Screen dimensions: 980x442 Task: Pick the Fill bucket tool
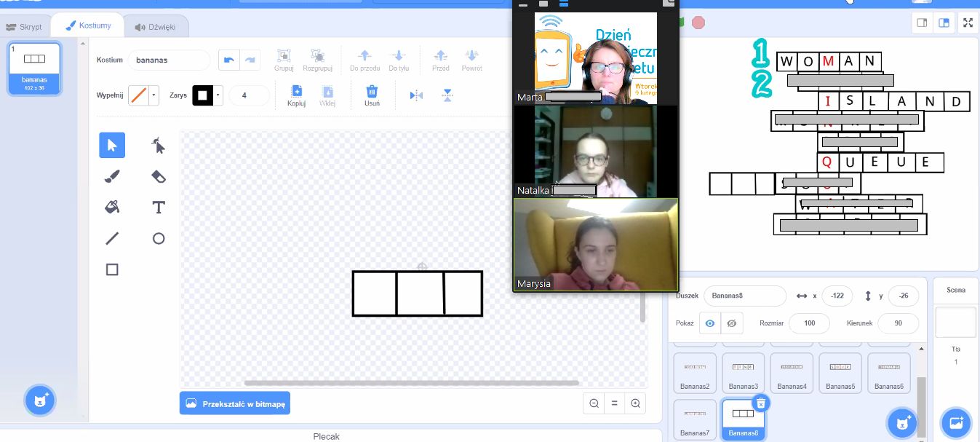(x=112, y=208)
